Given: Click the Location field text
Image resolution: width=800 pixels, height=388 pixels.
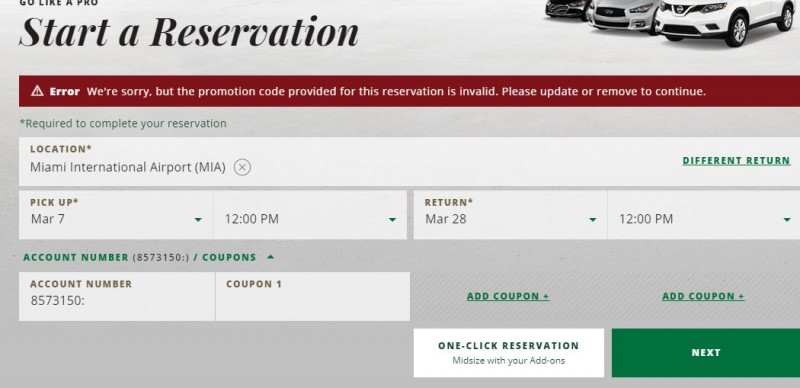Looking at the screenshot, I should (128, 167).
